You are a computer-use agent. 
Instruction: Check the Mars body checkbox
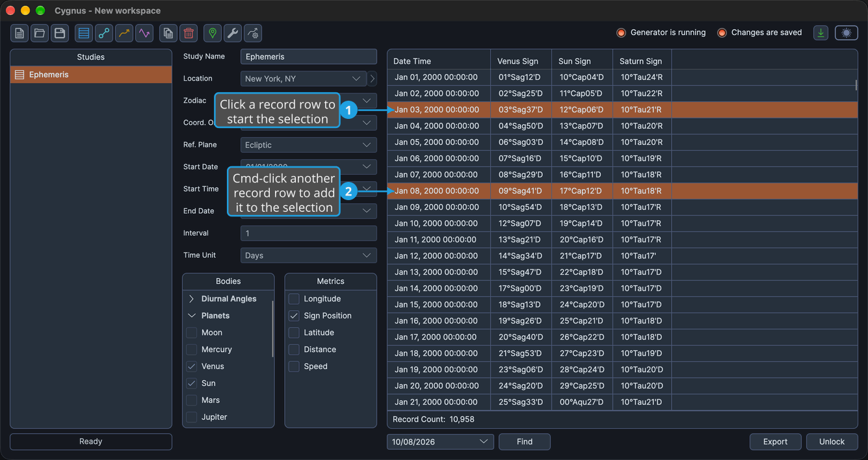(192, 400)
